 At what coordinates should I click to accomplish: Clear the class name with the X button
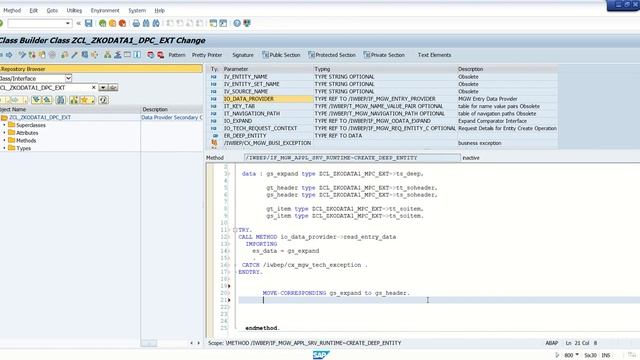(93, 87)
